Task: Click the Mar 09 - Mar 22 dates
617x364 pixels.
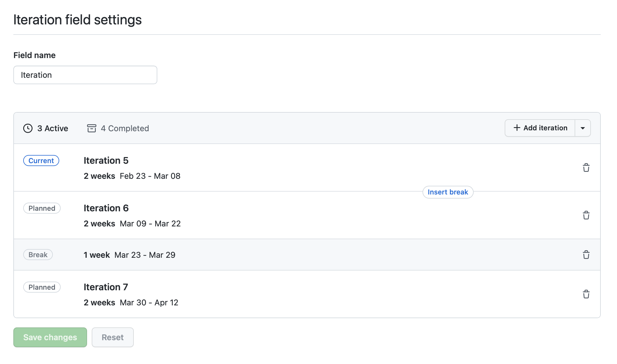Action: [x=150, y=224]
